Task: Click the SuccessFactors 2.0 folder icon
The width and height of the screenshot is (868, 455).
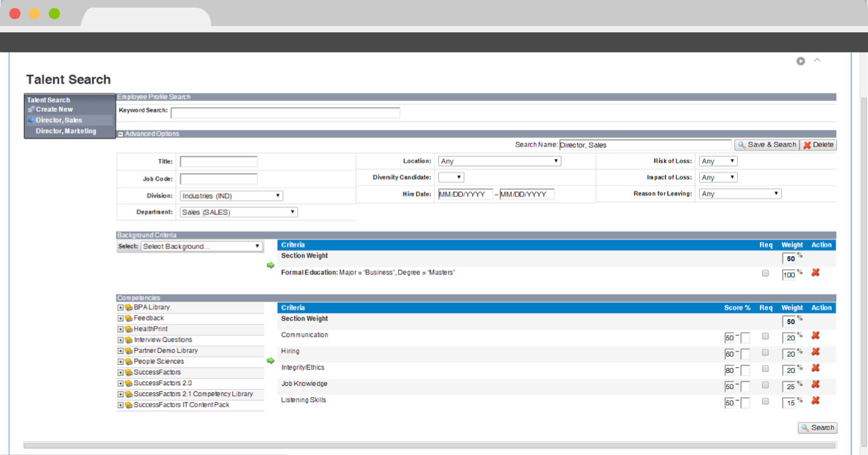Action: [x=128, y=383]
